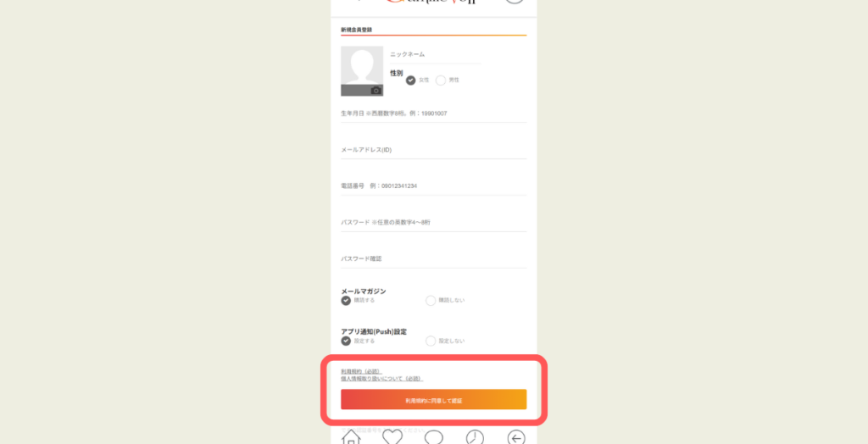This screenshot has height=444, width=868.
Task: Select the 男性 gender radio button
Action: 441,80
